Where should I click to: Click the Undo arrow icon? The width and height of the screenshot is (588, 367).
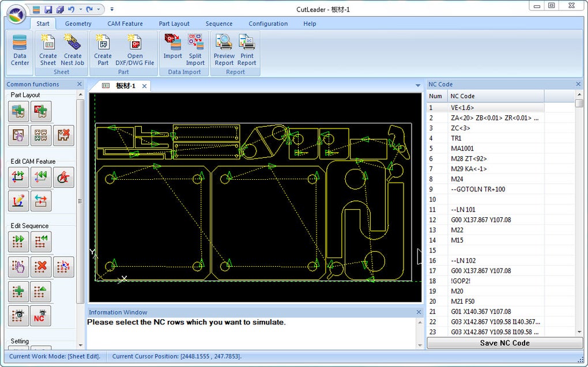pyautogui.click(x=71, y=9)
